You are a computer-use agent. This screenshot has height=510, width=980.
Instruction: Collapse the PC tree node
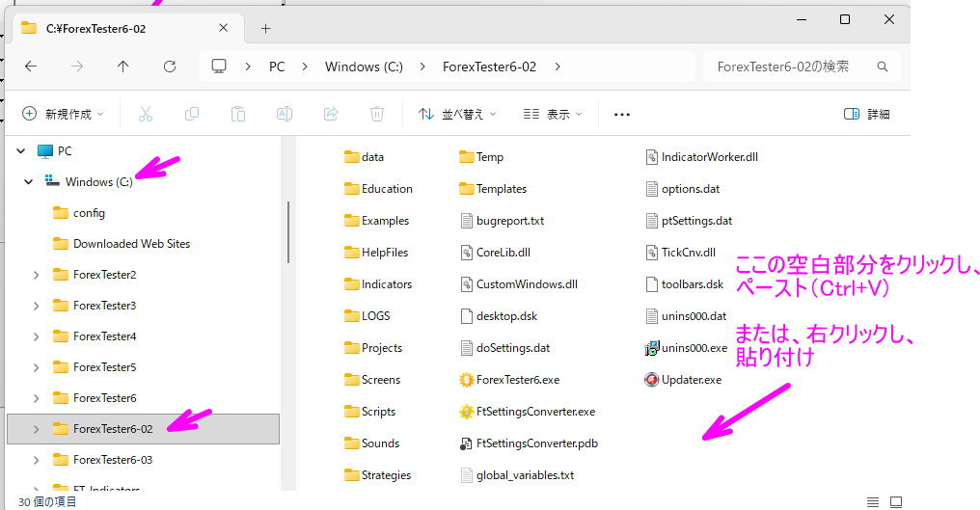(x=20, y=150)
